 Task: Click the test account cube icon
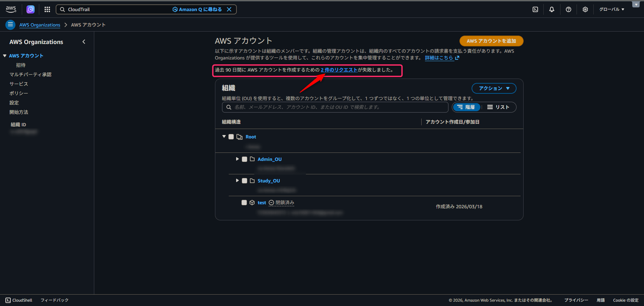coord(252,203)
